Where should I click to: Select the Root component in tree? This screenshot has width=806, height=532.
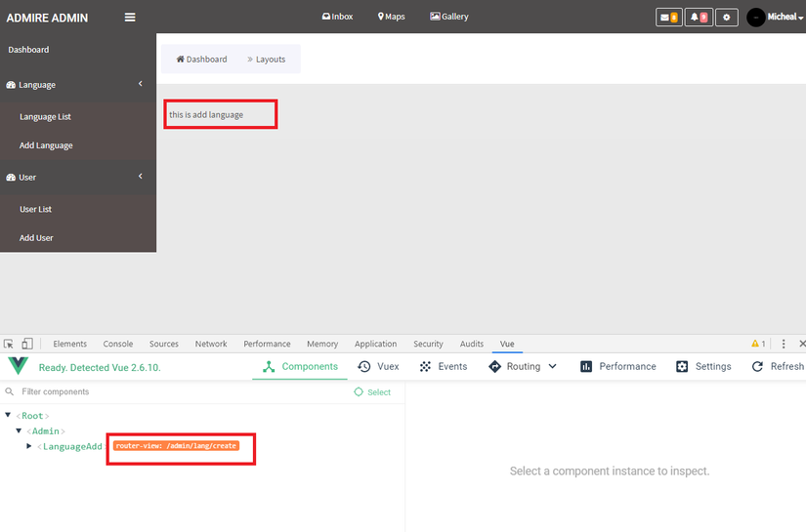click(x=32, y=416)
